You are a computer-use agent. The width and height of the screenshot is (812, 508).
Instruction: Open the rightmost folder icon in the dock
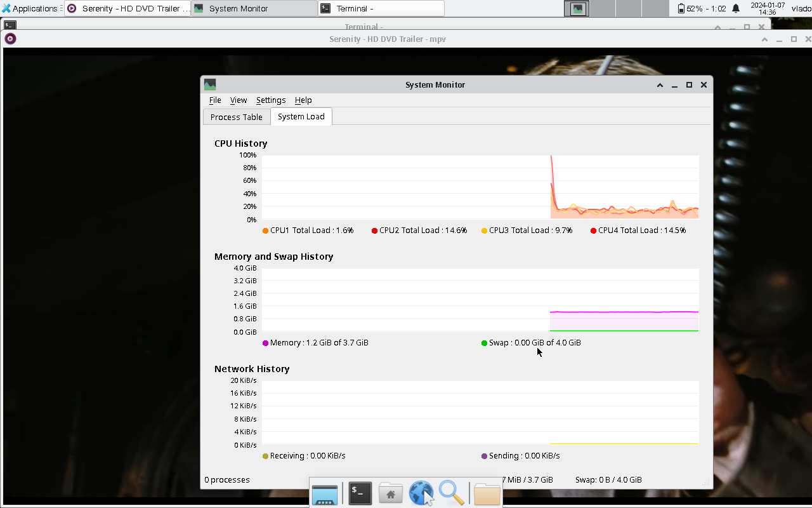[487, 493]
